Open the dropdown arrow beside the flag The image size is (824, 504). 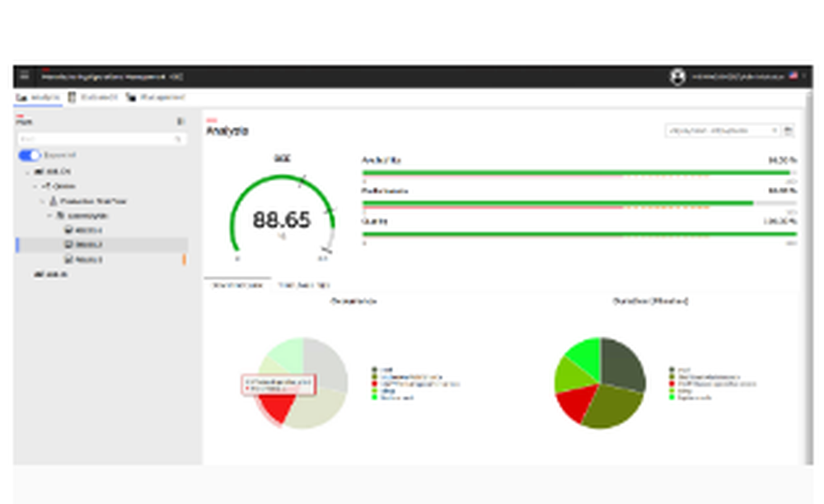[x=803, y=77]
